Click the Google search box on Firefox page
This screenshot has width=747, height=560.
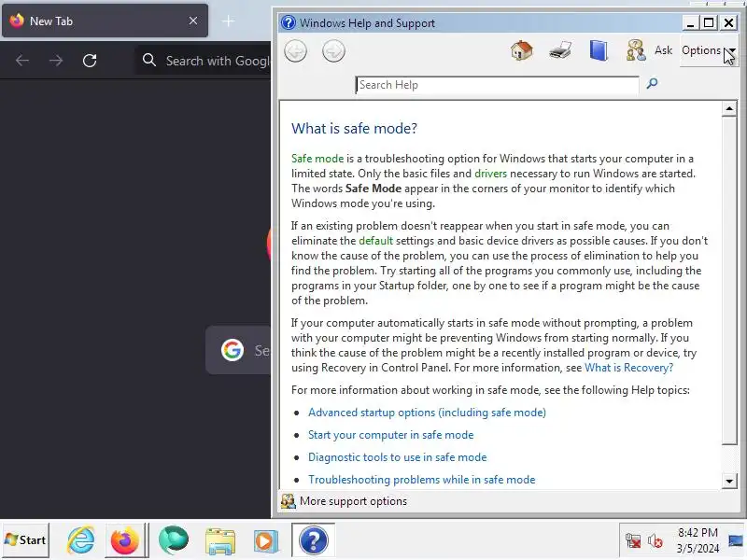click(238, 351)
